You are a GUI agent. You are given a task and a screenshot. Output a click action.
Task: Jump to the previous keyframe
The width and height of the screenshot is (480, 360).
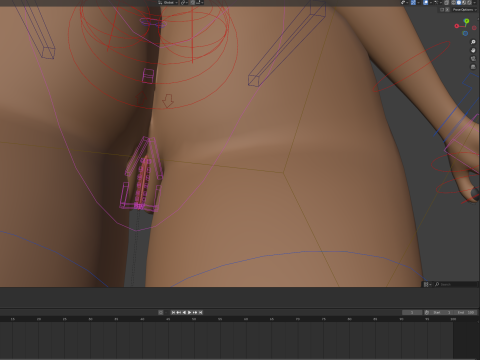point(179,312)
